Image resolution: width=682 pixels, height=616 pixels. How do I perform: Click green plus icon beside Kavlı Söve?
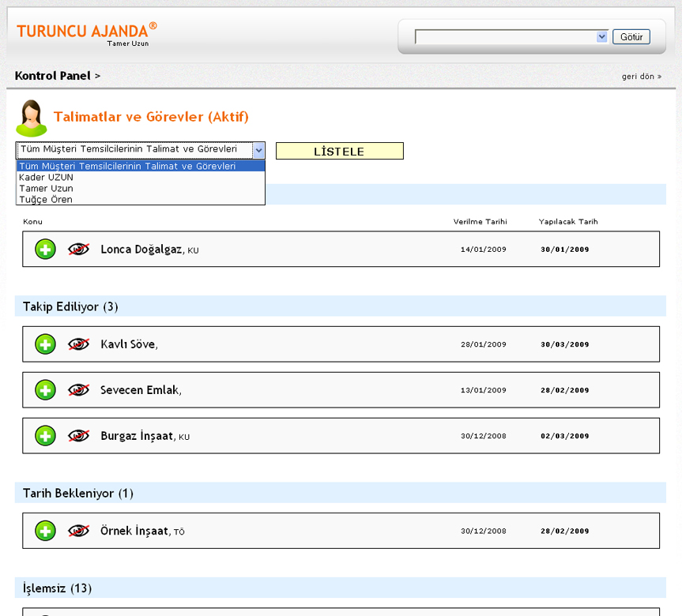(x=45, y=344)
